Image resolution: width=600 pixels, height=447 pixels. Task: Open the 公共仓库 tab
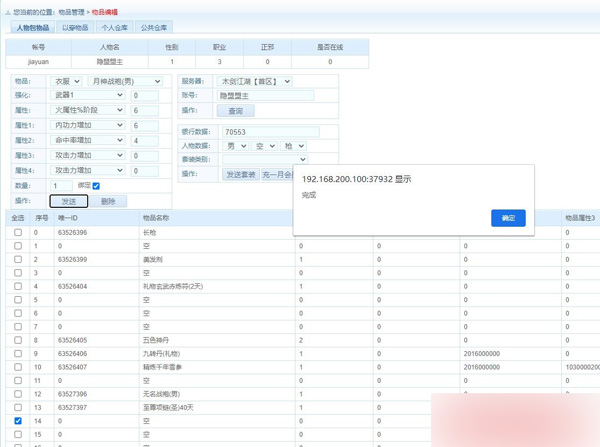(154, 28)
